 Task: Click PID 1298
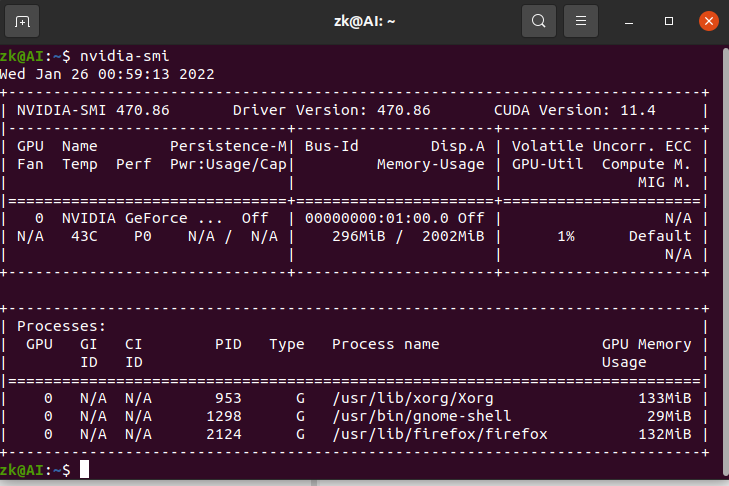(x=224, y=417)
